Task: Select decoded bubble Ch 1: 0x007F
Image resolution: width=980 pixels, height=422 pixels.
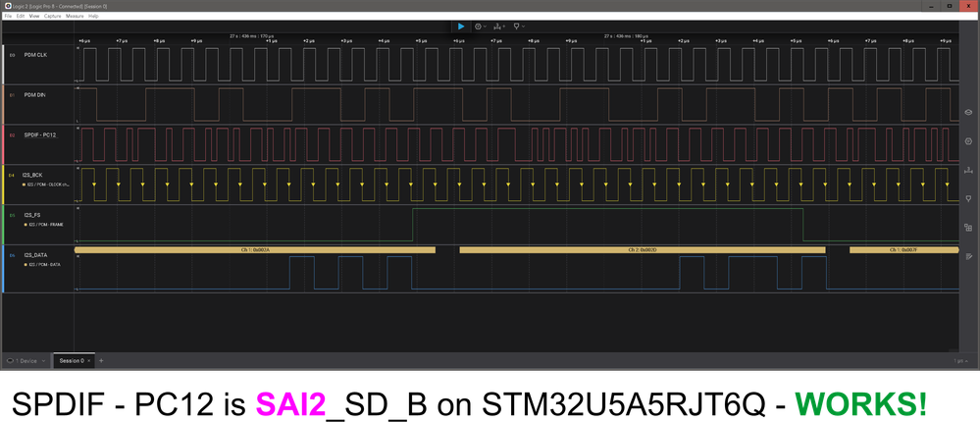Action: (903, 249)
